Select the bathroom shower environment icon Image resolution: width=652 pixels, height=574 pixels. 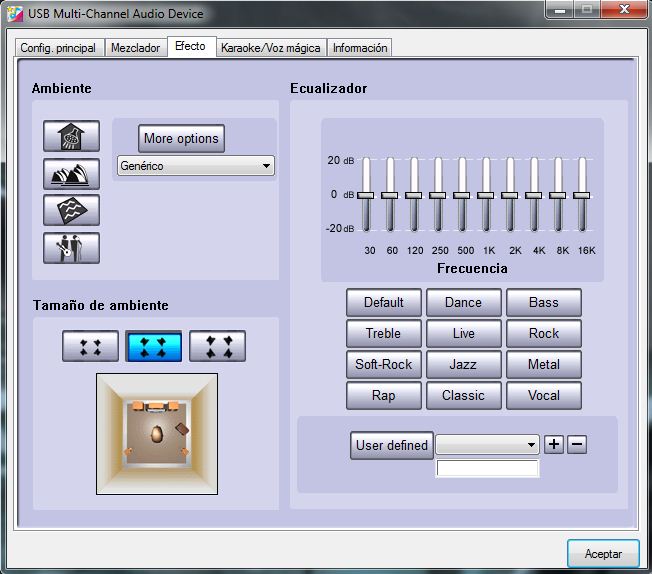pyautogui.click(x=71, y=137)
